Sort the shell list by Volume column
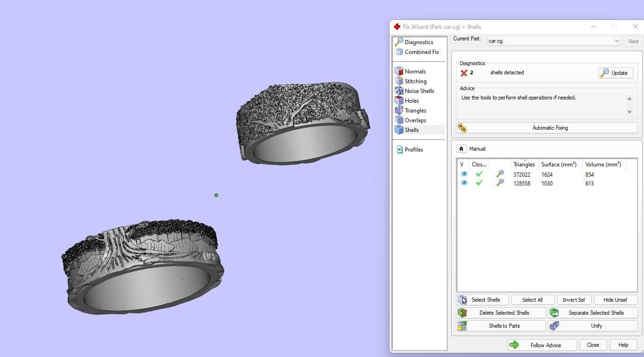This screenshot has width=644, height=357. pyautogui.click(x=604, y=165)
